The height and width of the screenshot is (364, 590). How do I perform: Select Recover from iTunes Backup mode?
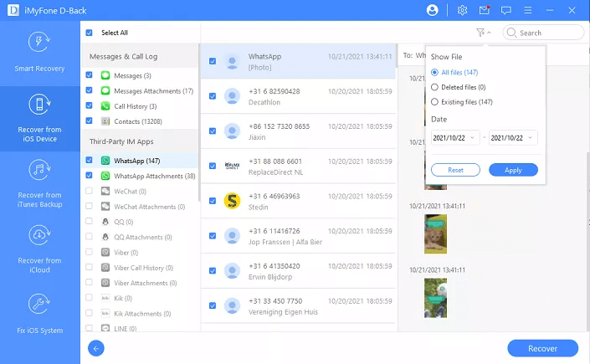[x=39, y=184]
